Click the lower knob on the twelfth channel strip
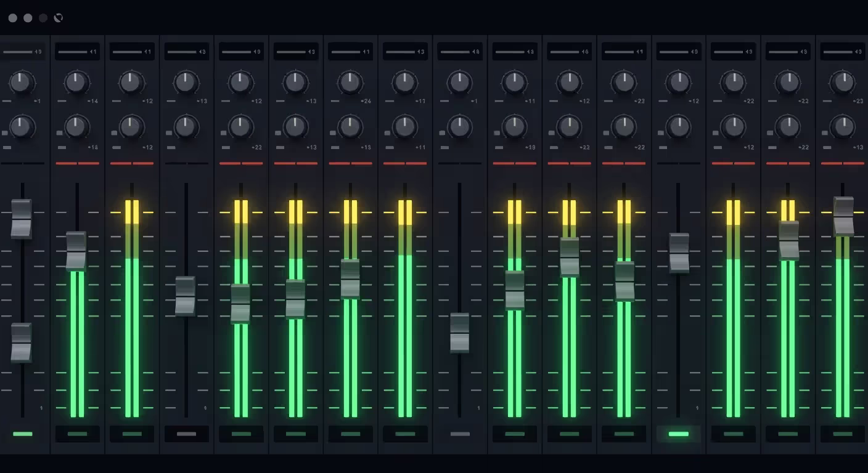Screen dimensions: 868x473 (624, 127)
